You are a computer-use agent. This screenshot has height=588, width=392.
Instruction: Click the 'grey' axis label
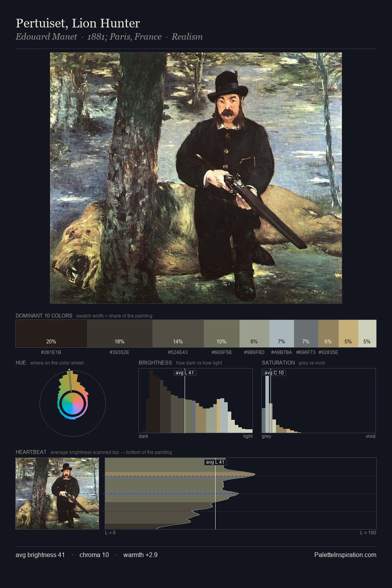[x=267, y=436]
